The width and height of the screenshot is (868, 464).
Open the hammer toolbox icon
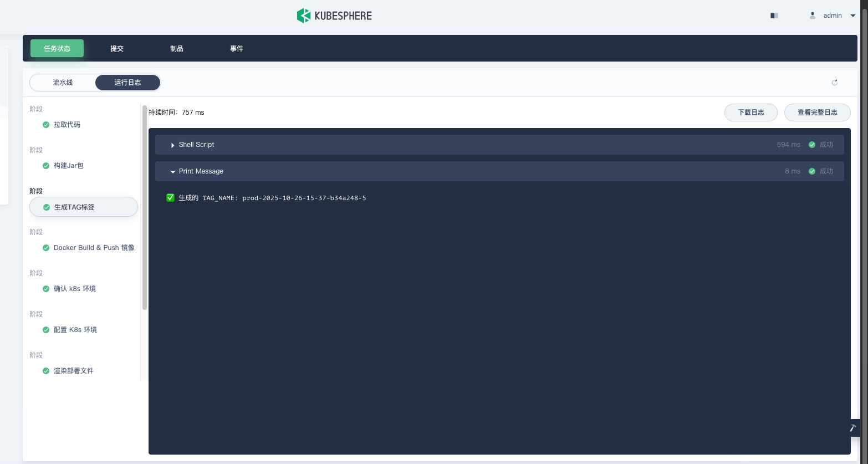click(853, 428)
